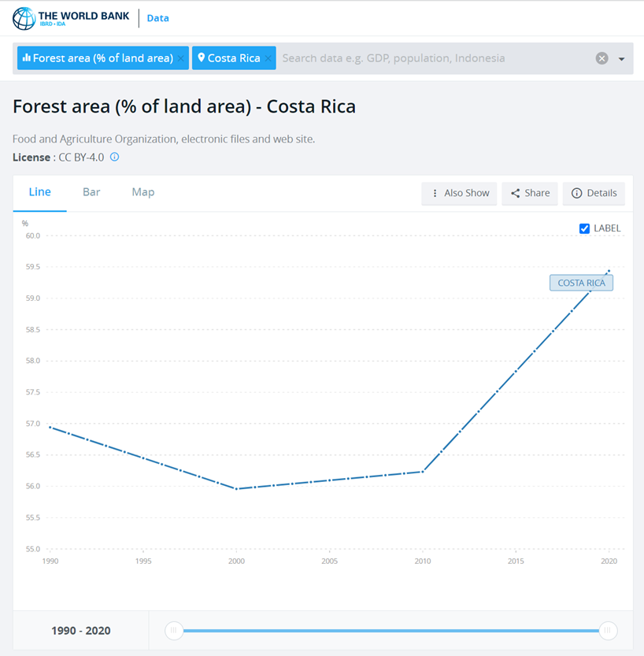The height and width of the screenshot is (656, 644).
Task: Click the COSTA RICA series label
Action: 581,283
